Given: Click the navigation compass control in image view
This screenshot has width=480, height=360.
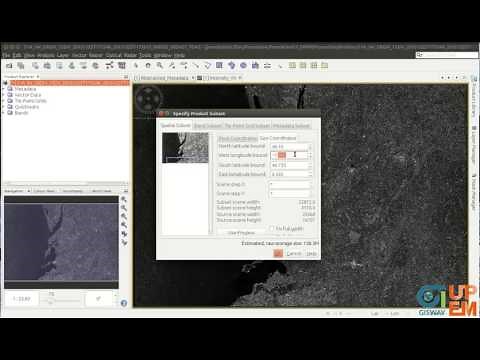Looking at the screenshot, I should coord(148,98).
